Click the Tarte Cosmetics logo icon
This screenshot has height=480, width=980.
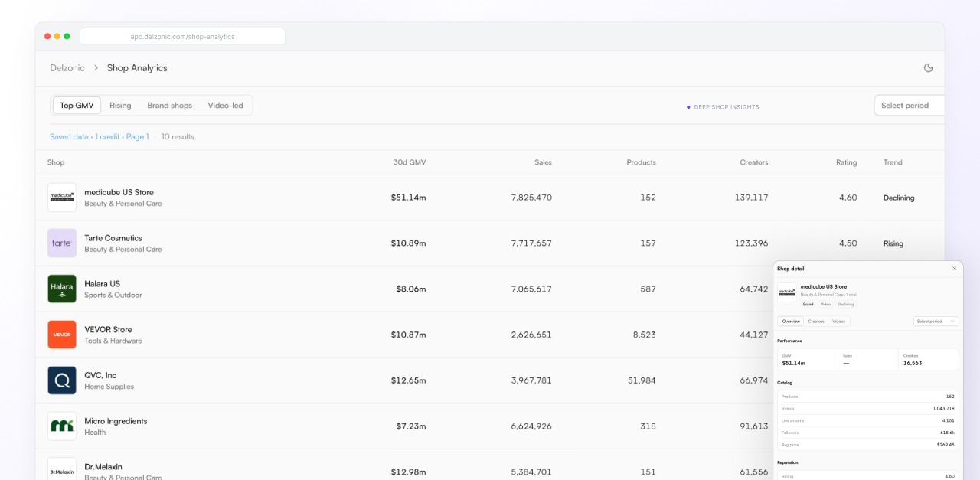coord(62,243)
